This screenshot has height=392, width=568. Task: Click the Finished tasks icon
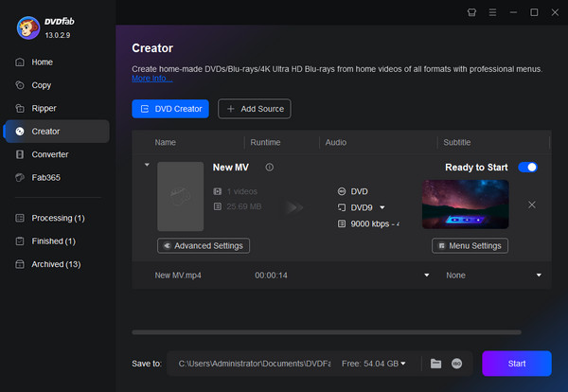pos(20,241)
